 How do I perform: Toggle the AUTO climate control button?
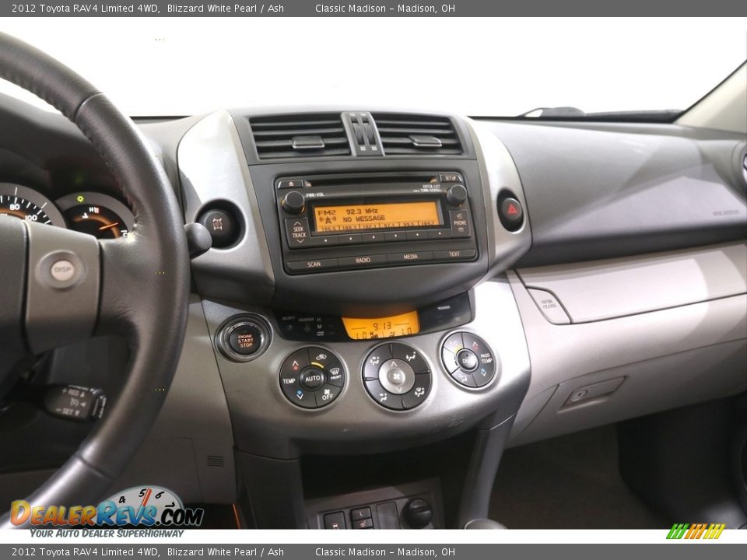point(313,376)
